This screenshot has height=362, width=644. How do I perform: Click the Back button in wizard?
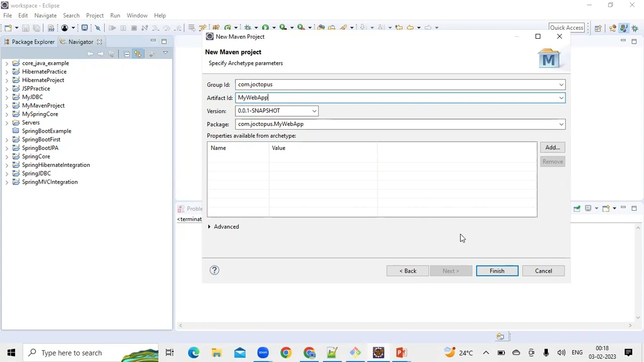click(408, 271)
